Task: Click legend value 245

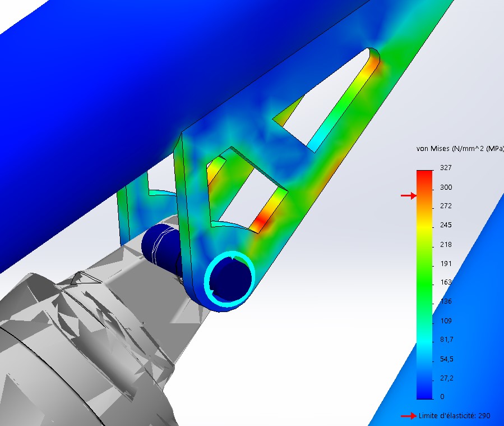Action: pyautogui.click(x=446, y=225)
